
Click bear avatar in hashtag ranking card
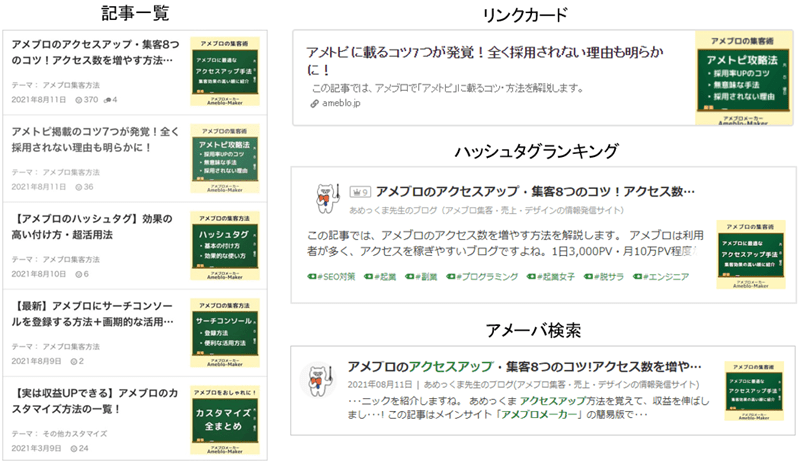[x=327, y=198]
